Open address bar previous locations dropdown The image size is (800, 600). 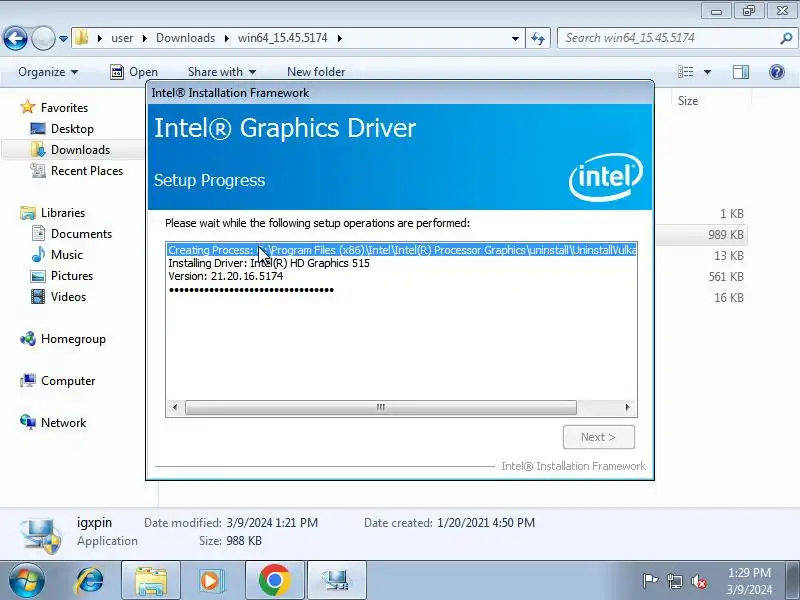click(515, 38)
